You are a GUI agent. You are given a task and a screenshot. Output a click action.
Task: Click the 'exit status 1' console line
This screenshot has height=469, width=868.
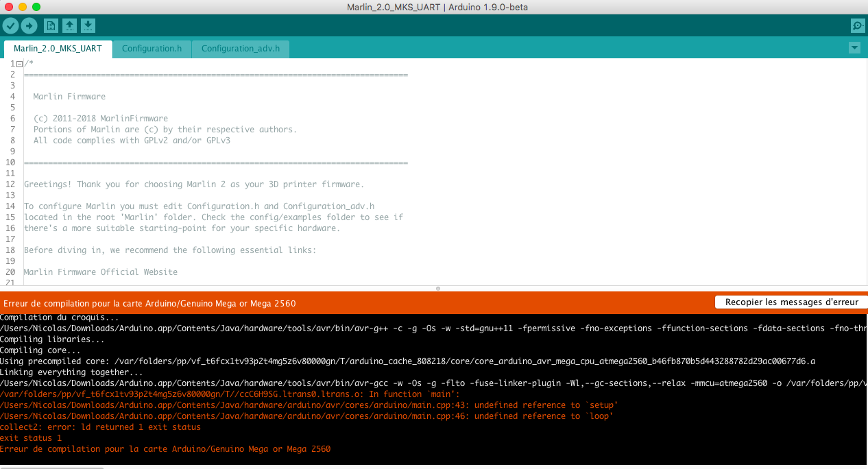coord(31,438)
